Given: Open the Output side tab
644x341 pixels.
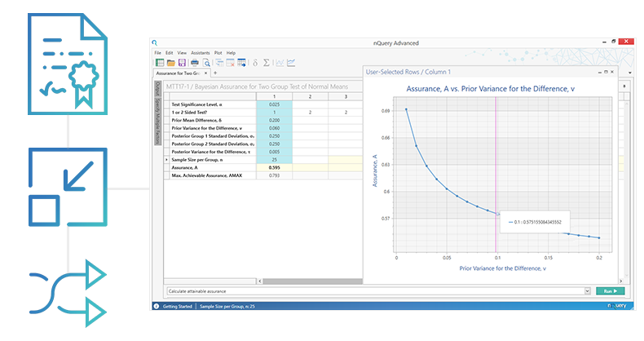Looking at the screenshot, I should (x=157, y=88).
